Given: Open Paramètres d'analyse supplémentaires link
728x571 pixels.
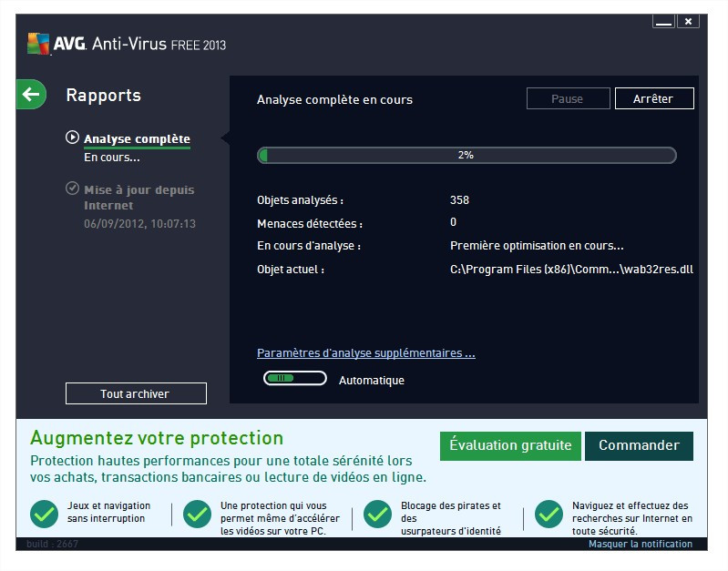Looking at the screenshot, I should tap(365, 352).
